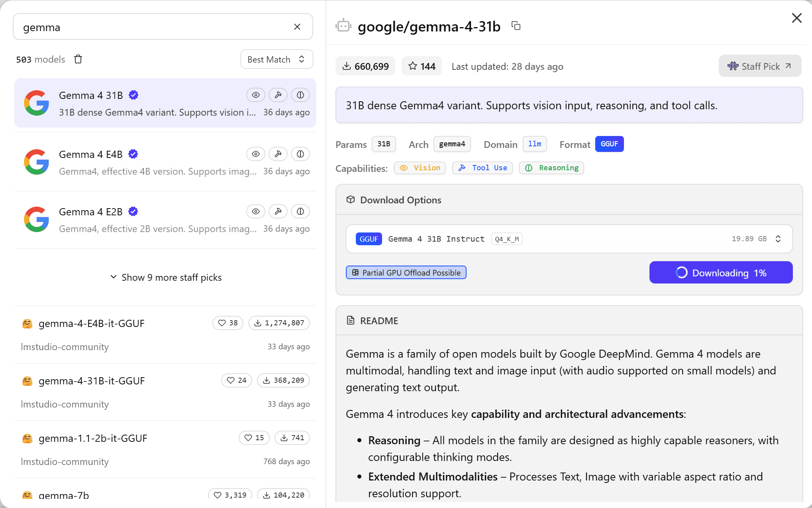This screenshot has width=812, height=508.
Task: Select the Gemma 4 E4B staff pick
Action: [165, 162]
